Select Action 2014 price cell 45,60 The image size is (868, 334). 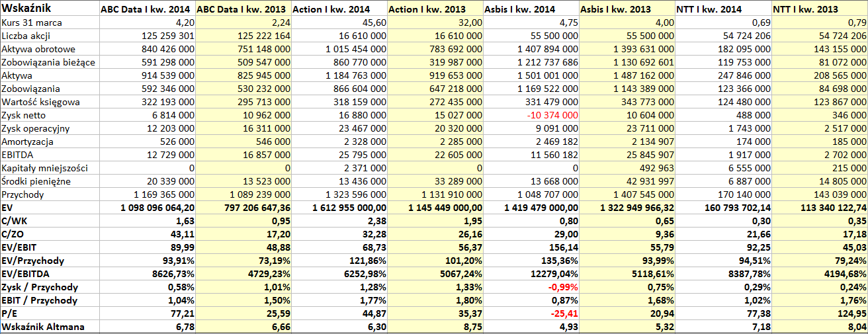coord(339,22)
